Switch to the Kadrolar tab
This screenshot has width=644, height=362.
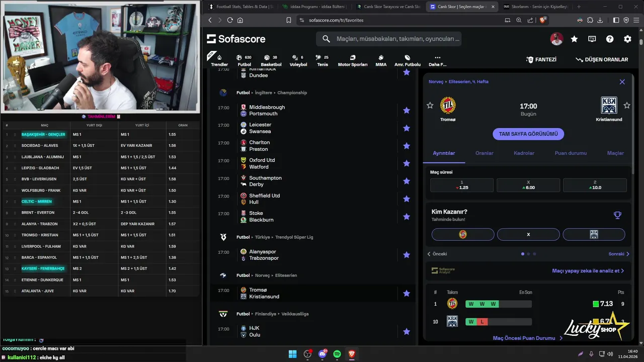[524, 153]
